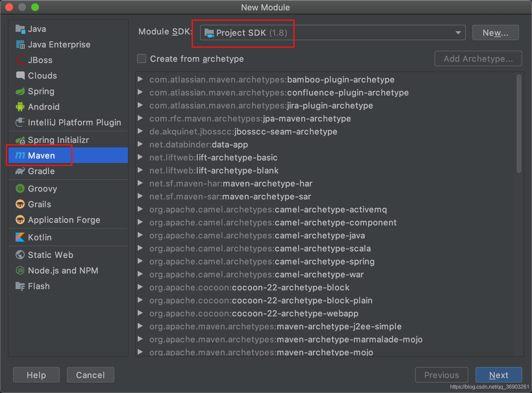Click the Gradle elephant icon
The height and width of the screenshot is (393, 532).
point(20,171)
